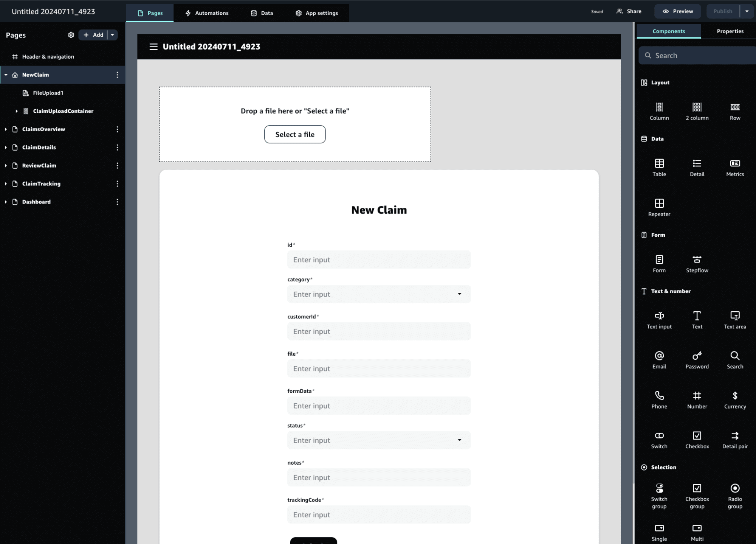Expand the ClaimsOverview page
756x544 pixels.
tap(6, 129)
